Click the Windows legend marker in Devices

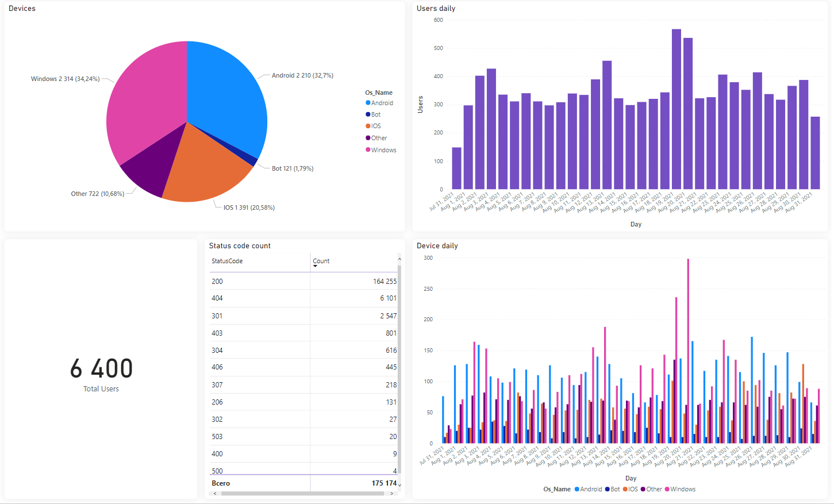(x=368, y=150)
